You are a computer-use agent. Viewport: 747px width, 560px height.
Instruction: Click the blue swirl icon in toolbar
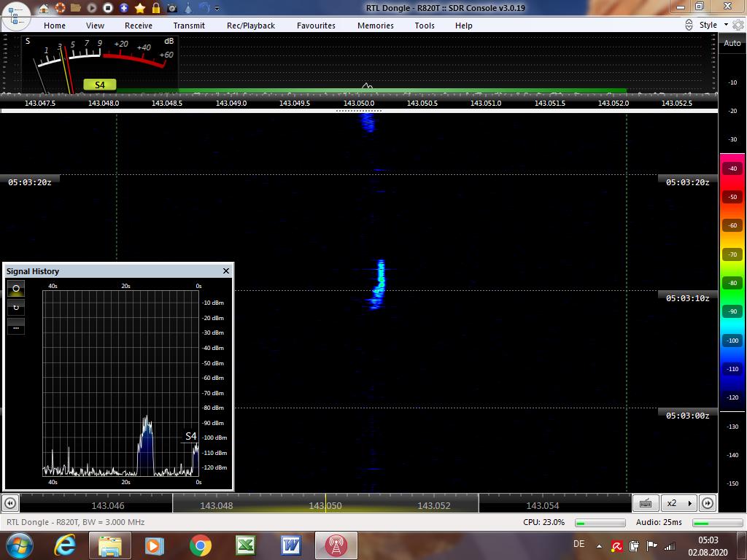click(x=204, y=8)
